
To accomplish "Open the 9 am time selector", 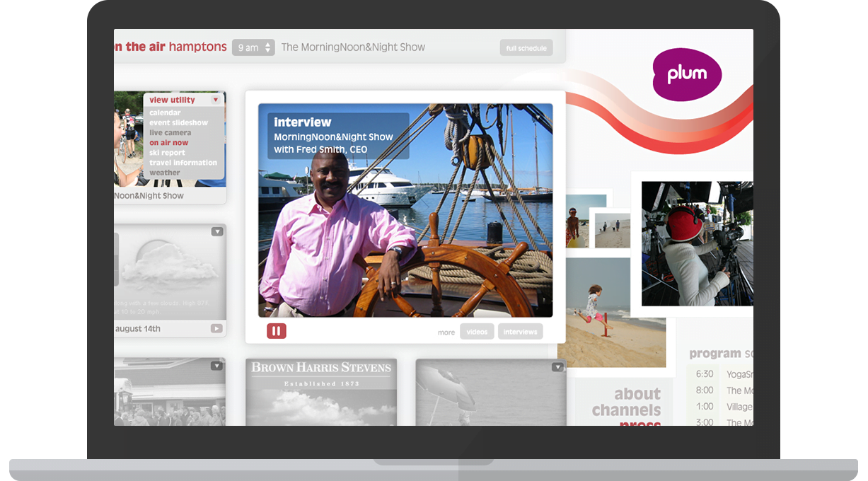I will 253,47.
